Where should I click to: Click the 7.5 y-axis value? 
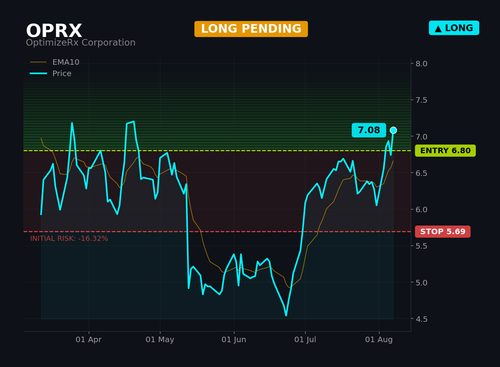tap(421, 100)
